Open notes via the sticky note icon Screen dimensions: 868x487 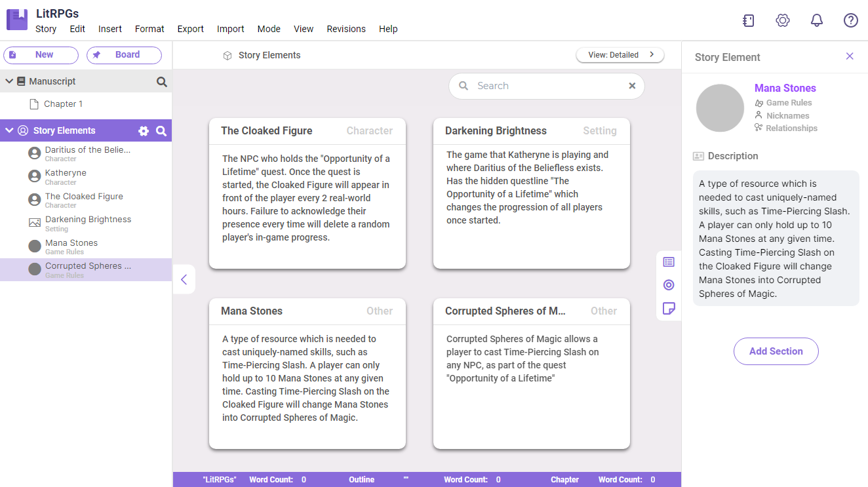point(668,308)
